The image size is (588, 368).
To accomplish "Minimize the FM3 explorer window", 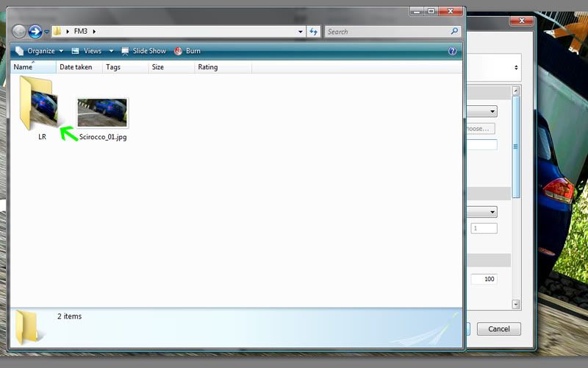I will pos(417,11).
